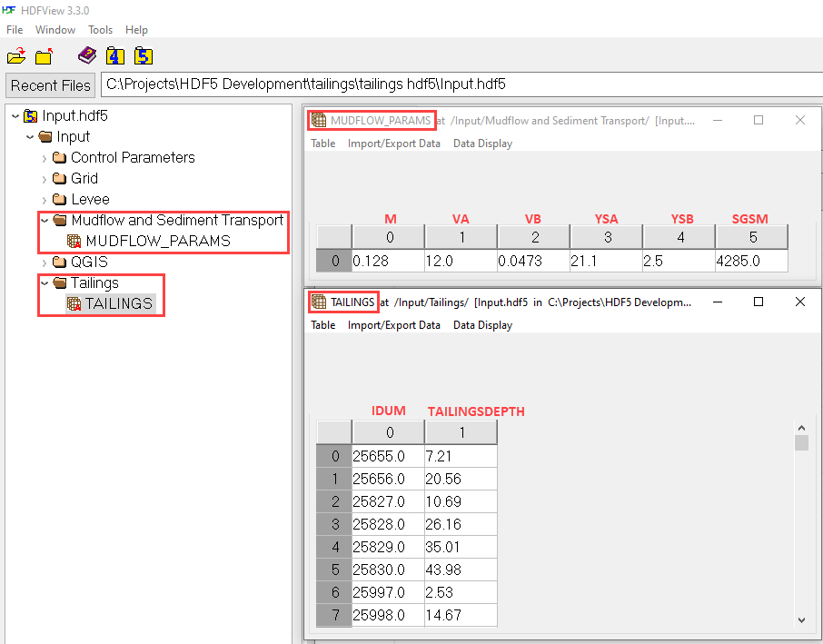Click the Close file toolbar icon
The width and height of the screenshot is (823, 644).
(44, 56)
